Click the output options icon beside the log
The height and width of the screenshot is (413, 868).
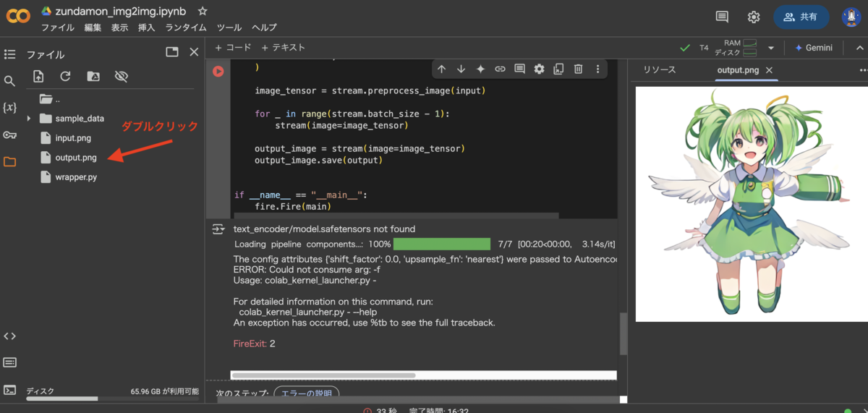coord(218,229)
